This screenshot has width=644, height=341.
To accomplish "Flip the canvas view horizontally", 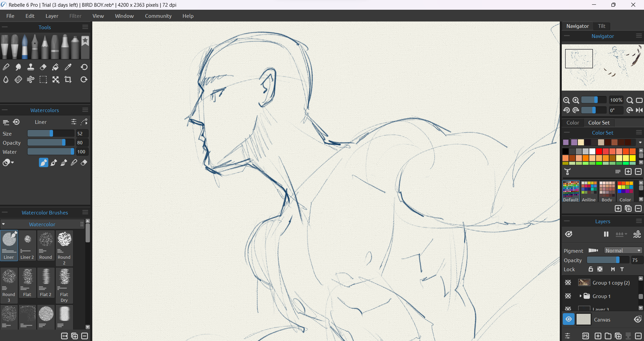I will tap(639, 110).
